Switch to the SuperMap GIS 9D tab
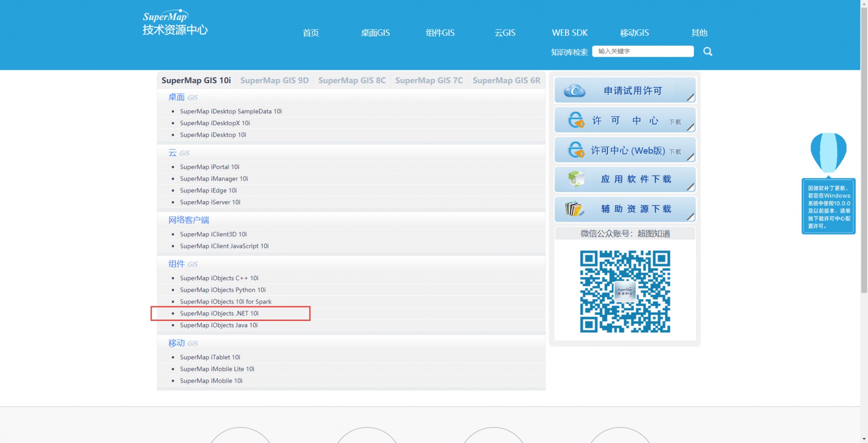The width and height of the screenshot is (868, 443). (275, 80)
